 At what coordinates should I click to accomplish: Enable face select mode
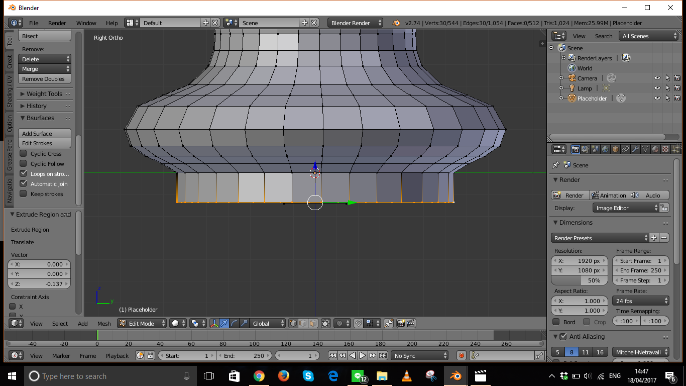click(x=313, y=323)
